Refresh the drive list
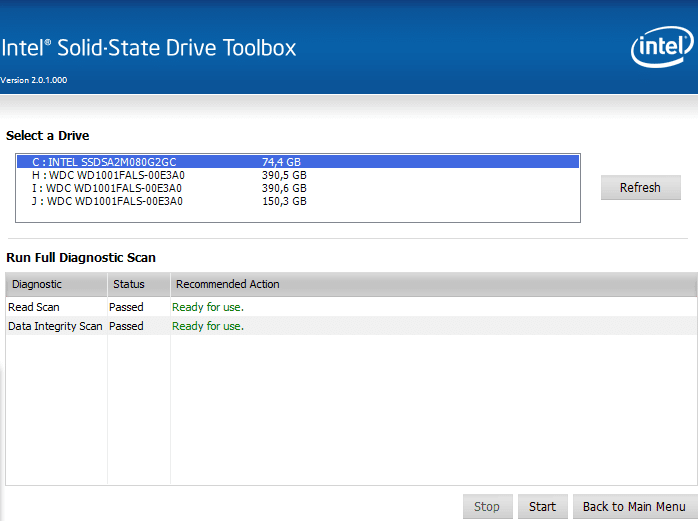The image size is (698, 521). pos(641,187)
